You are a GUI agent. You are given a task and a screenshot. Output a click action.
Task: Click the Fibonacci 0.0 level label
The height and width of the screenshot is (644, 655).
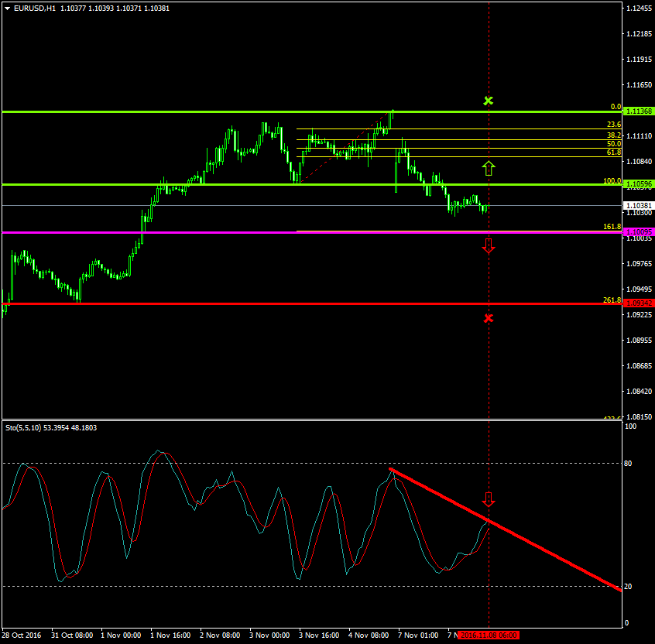[x=616, y=107]
